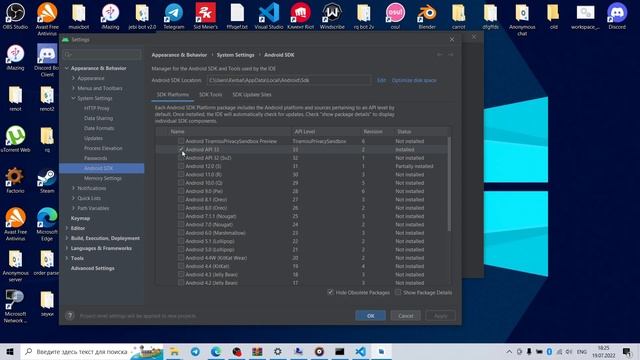The height and width of the screenshot is (360, 640).
Task: Collapse the Appearance & Behavior tree section
Action: coord(67,68)
